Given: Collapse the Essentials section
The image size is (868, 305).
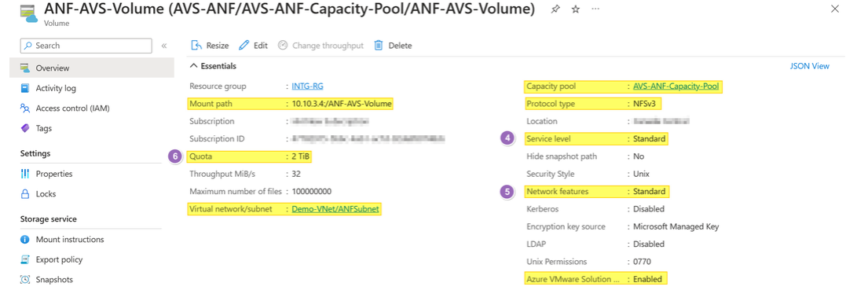Looking at the screenshot, I should point(213,66).
